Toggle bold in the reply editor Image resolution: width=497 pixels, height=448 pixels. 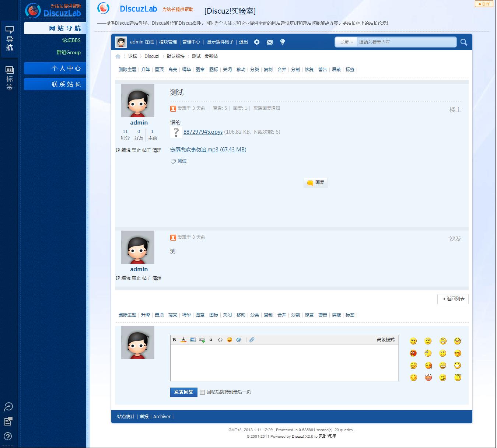(174, 340)
